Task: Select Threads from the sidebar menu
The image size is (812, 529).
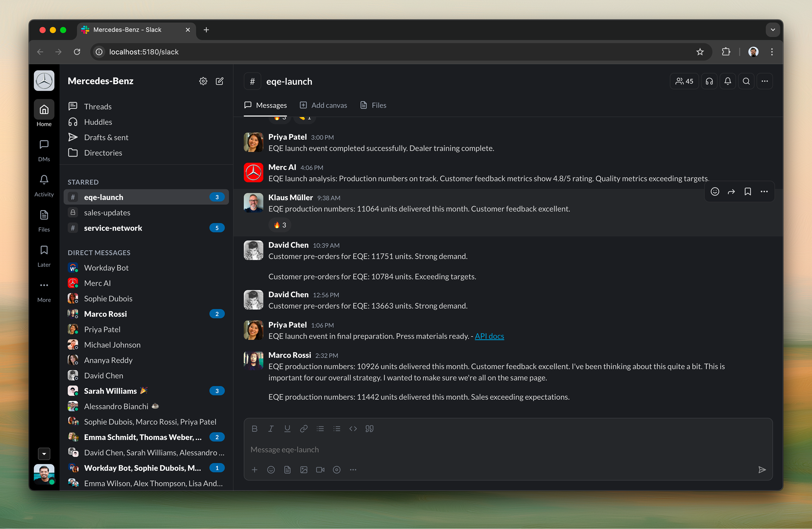Action: 98,106
